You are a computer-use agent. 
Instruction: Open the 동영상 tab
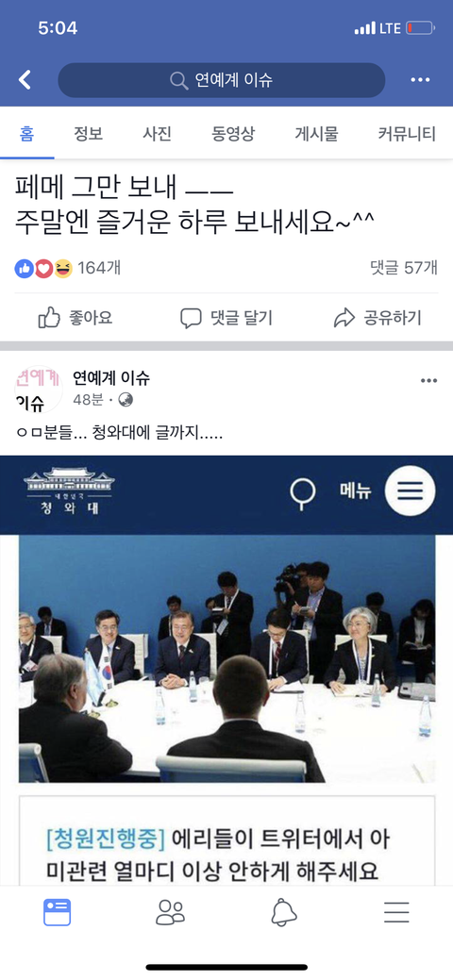coord(233,133)
